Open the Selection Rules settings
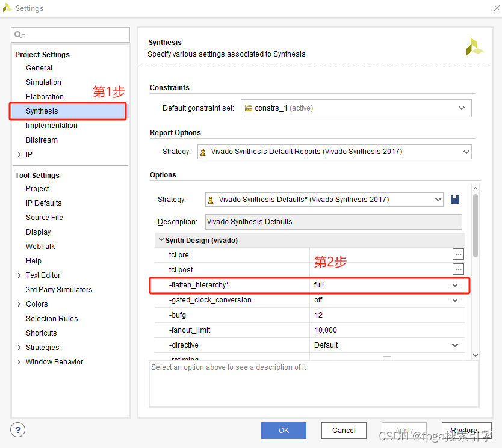502x448 pixels. pos(52,319)
